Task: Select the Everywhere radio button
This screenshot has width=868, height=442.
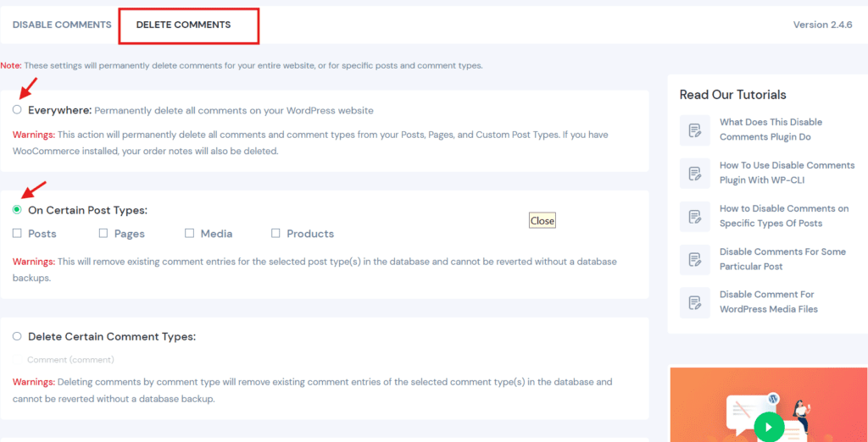Action: tap(17, 109)
